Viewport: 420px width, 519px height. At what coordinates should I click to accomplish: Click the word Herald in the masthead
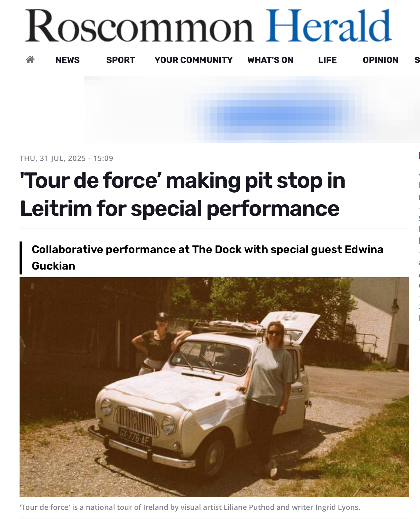[329, 26]
